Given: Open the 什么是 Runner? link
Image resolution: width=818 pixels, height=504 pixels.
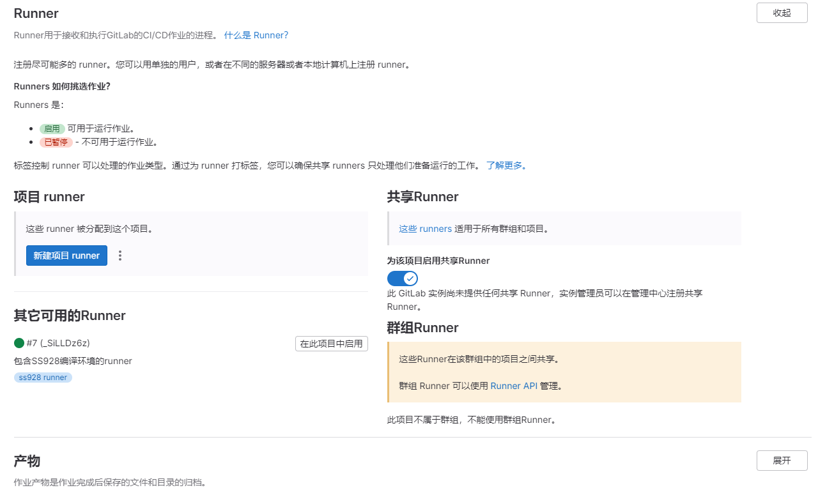Looking at the screenshot, I should (256, 35).
